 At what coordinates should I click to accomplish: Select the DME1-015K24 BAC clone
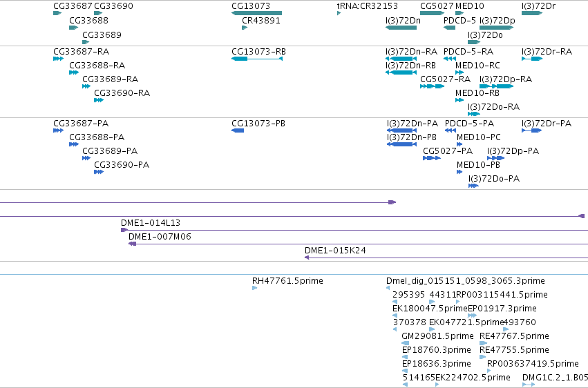(x=446, y=258)
